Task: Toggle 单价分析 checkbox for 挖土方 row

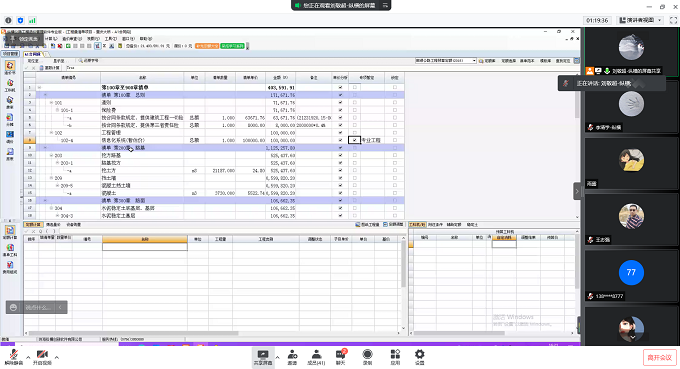Action: point(340,170)
